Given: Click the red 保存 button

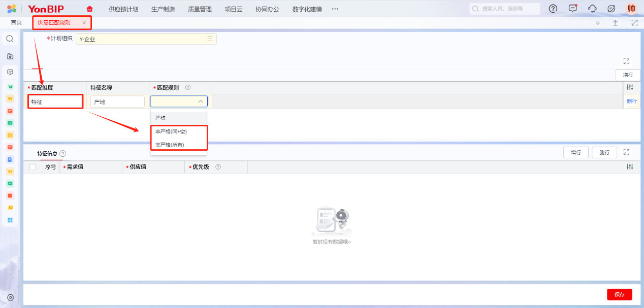Looking at the screenshot, I should [x=619, y=294].
